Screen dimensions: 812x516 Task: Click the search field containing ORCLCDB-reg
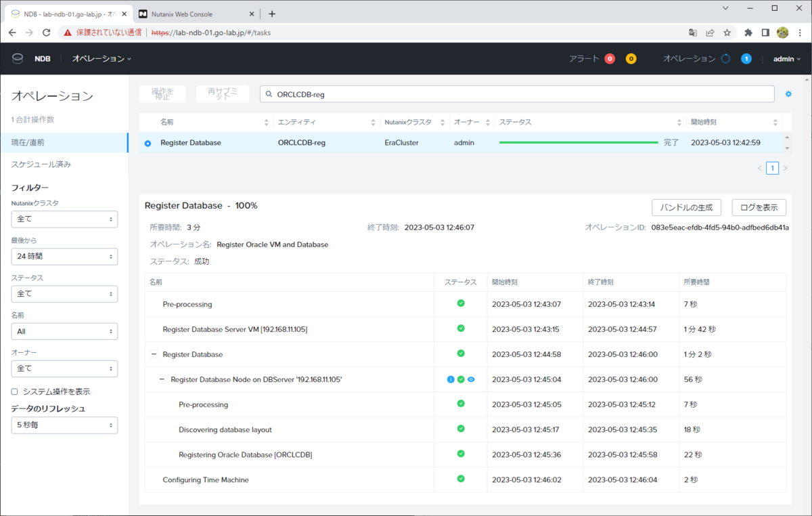click(x=517, y=94)
